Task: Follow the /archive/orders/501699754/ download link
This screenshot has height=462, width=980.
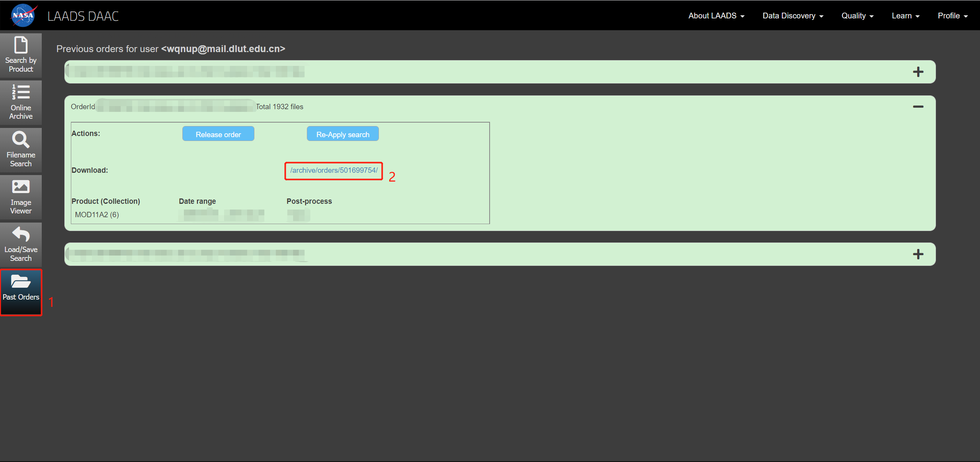Action: [334, 170]
